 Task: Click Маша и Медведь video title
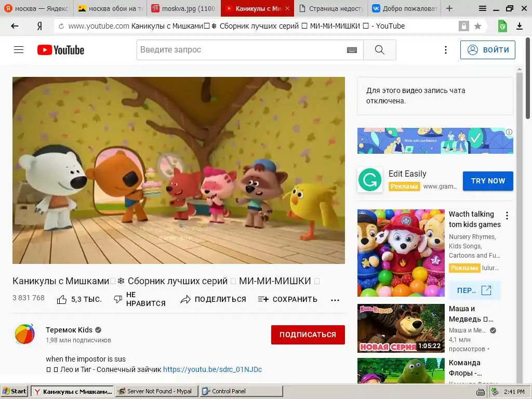click(471, 314)
